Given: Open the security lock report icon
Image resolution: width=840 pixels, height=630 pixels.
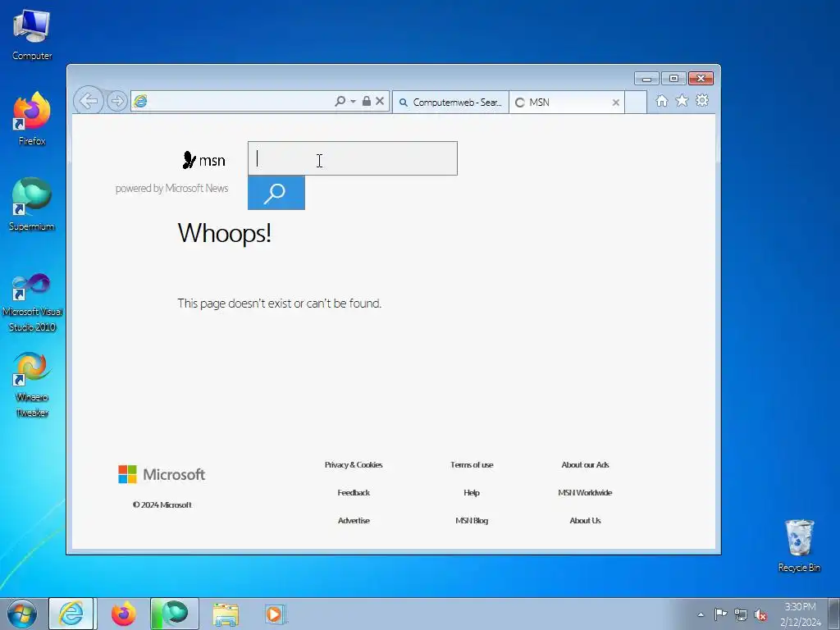Looking at the screenshot, I should [367, 101].
